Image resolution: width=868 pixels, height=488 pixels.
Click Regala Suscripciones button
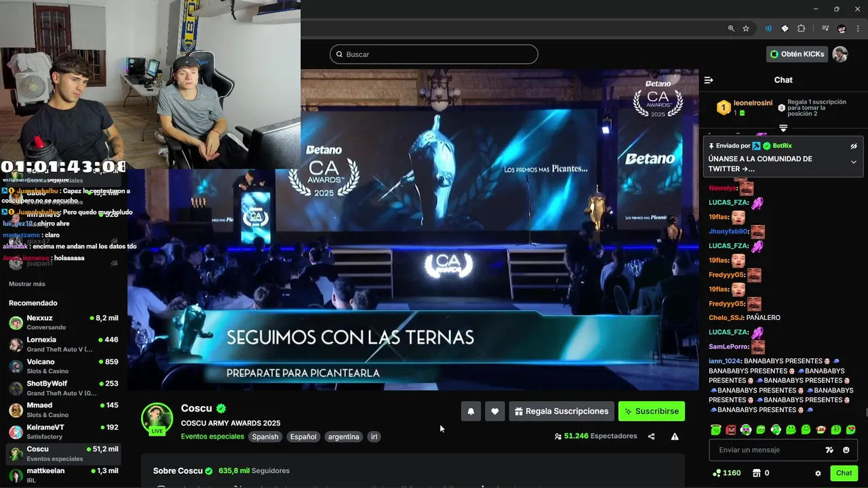pyautogui.click(x=561, y=411)
